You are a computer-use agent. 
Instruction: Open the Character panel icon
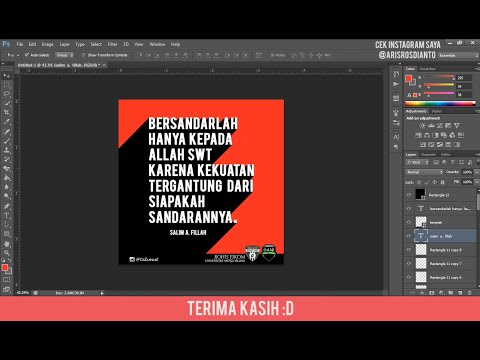(x=396, y=137)
